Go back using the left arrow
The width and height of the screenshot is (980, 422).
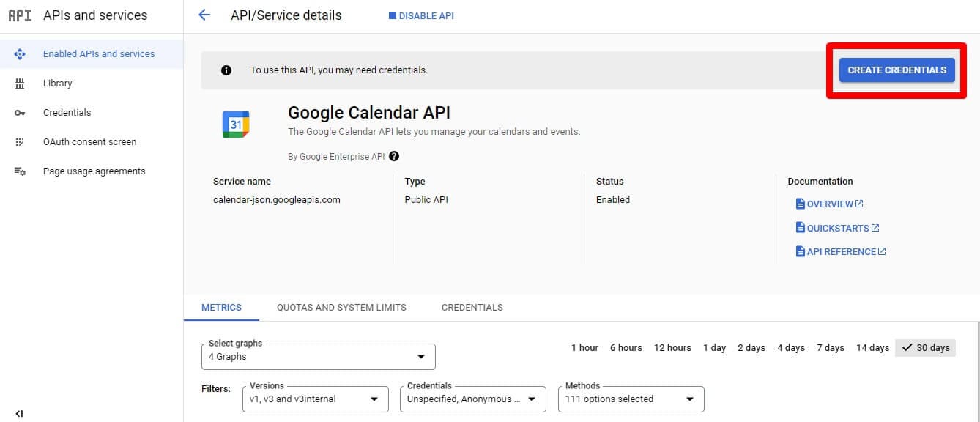pyautogui.click(x=204, y=15)
